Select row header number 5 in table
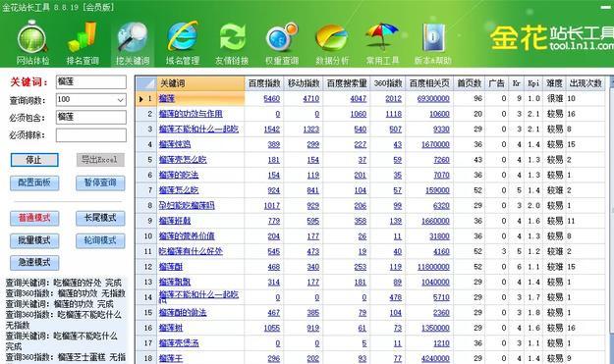Screen dimensions: 614x364 [x=146, y=160]
